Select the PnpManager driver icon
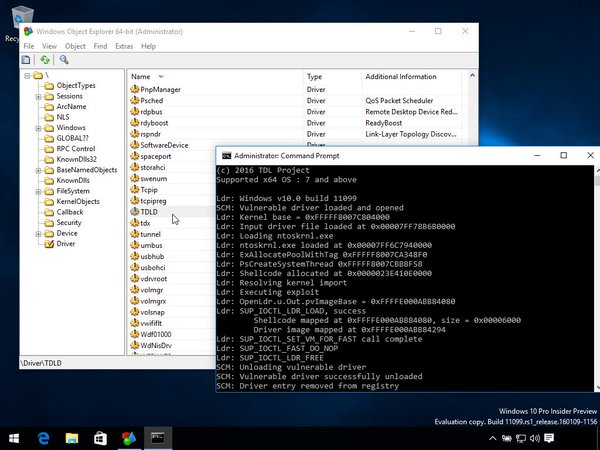This screenshot has width=600, height=450. pos(134,89)
